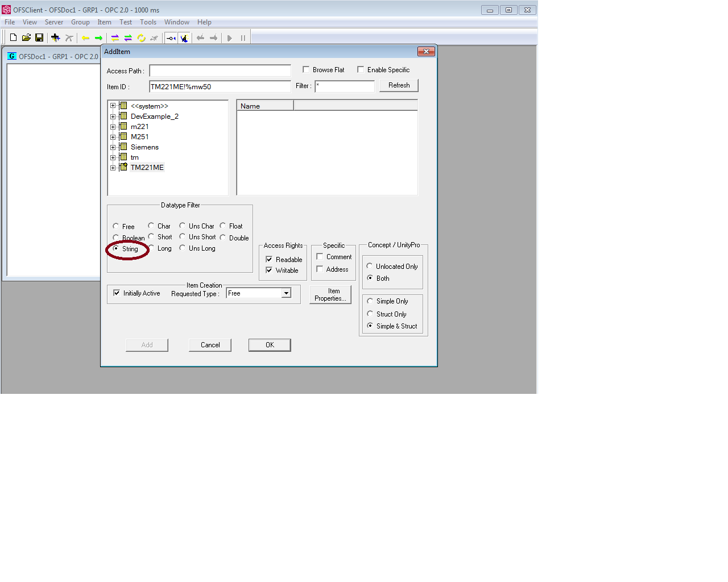Expand the Siemens tree node
This screenshot has width=728, height=582.
(x=113, y=147)
